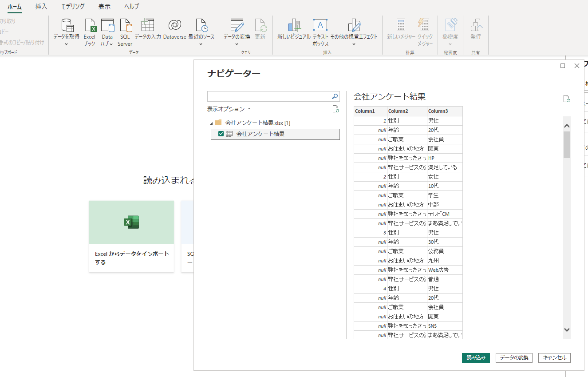Click the table icon of 会社アンケート結果 sheet

point(229,134)
